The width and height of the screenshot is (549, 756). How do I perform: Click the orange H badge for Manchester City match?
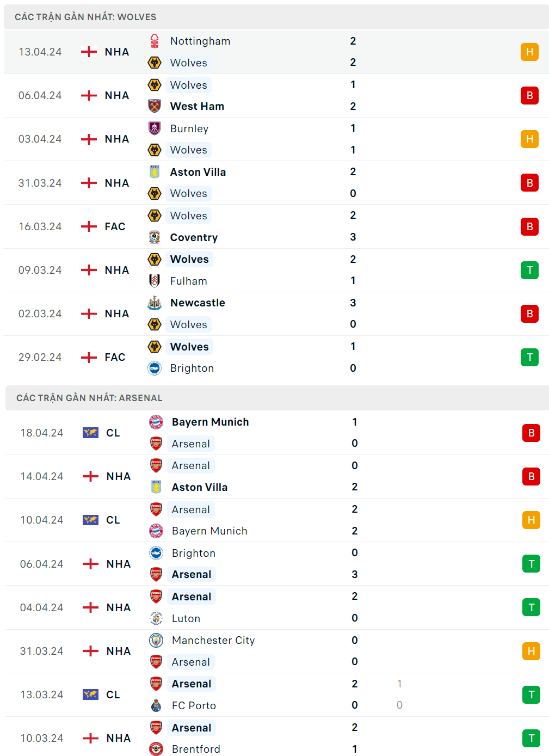coord(531,651)
